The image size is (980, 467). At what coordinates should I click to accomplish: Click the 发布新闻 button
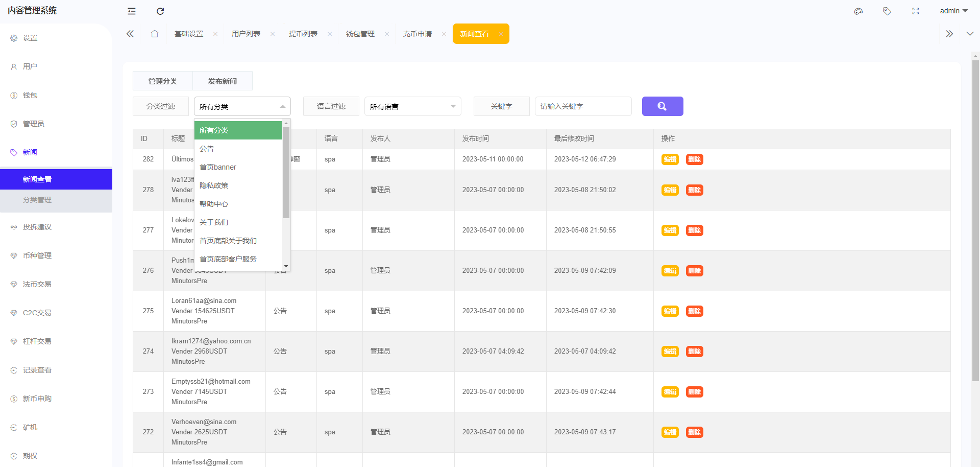pos(222,81)
